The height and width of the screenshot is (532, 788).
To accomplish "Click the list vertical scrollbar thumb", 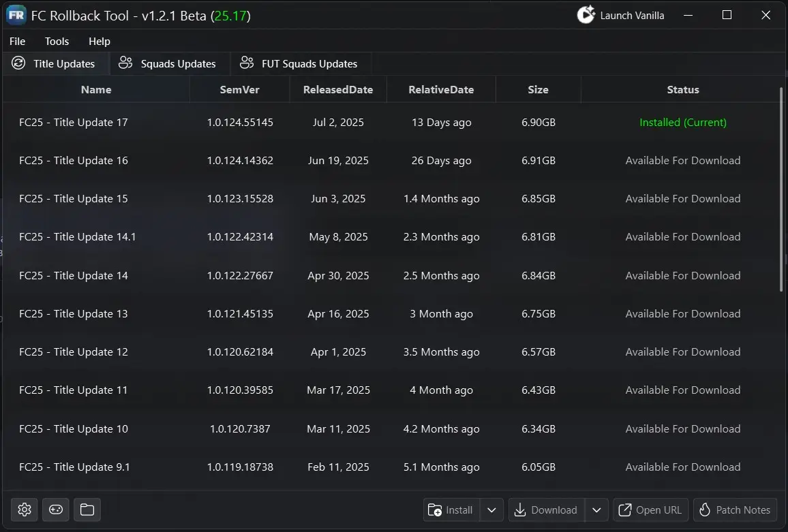I will pos(781,189).
